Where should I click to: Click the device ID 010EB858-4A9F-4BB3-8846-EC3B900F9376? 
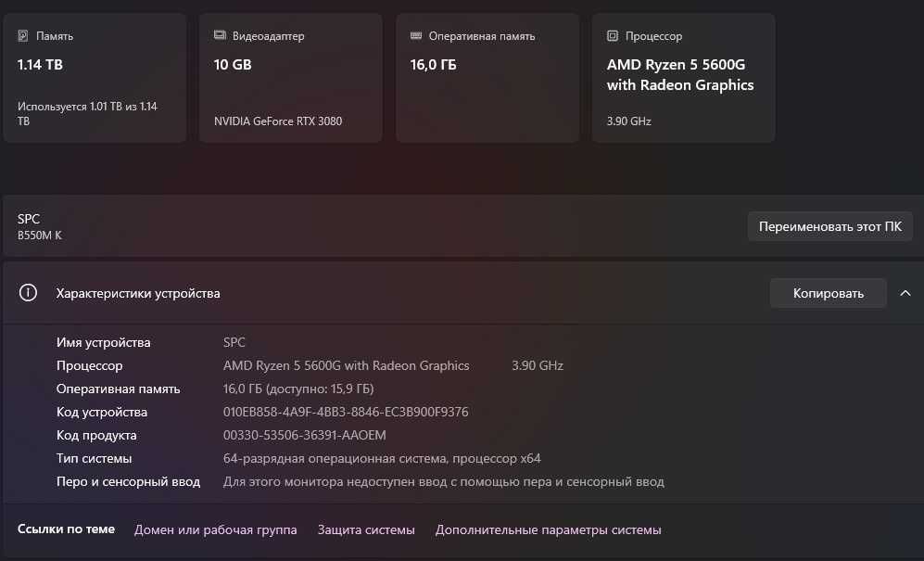346,412
